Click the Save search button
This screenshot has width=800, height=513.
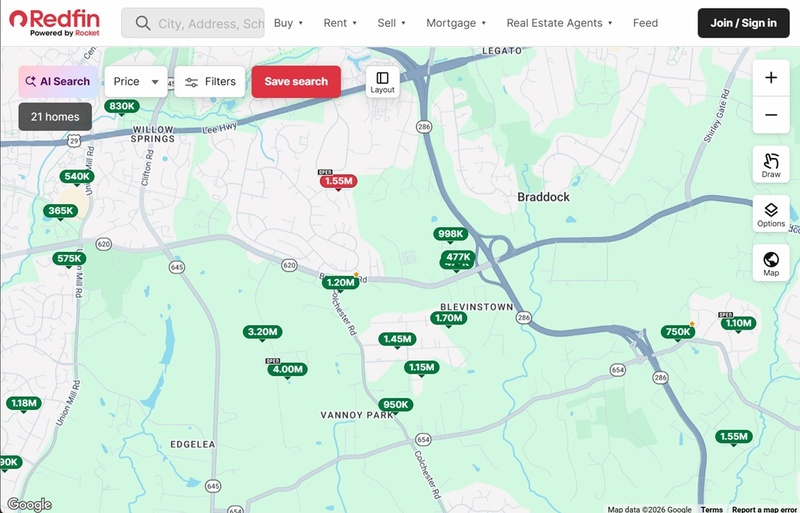296,82
